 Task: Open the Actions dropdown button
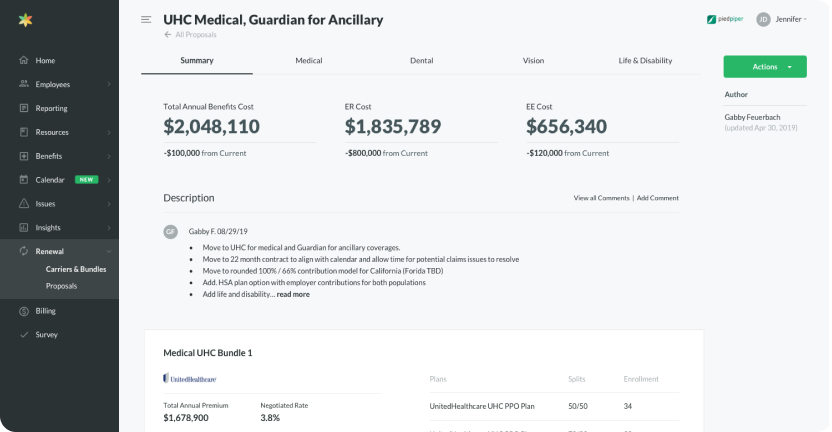[765, 66]
